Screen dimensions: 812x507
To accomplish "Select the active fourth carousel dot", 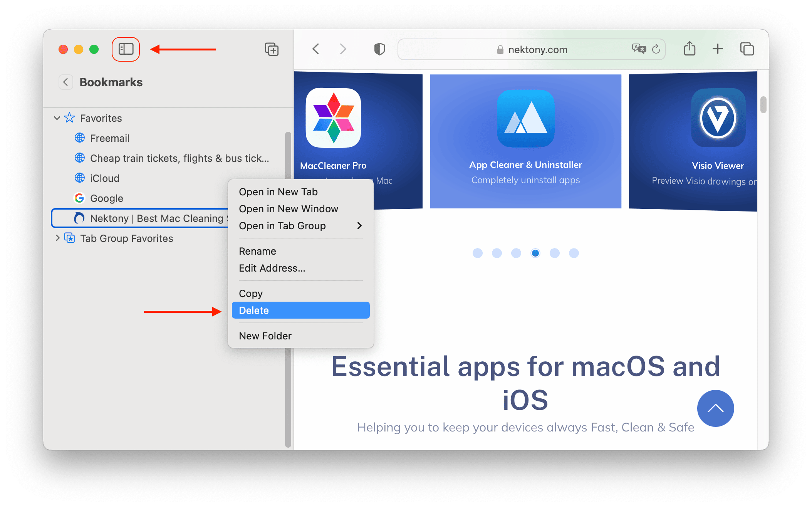I will (x=535, y=253).
